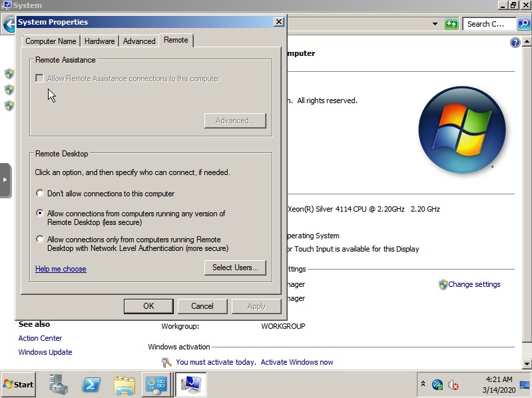
Task: Open the Help me choose link
Action: (61, 269)
